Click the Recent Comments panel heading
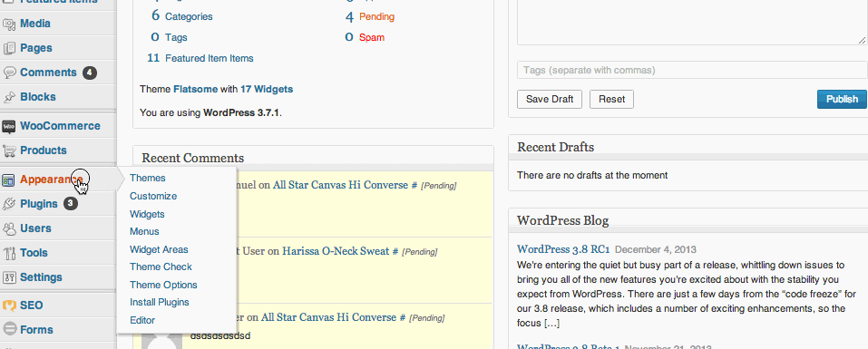868x349 pixels. point(192,159)
